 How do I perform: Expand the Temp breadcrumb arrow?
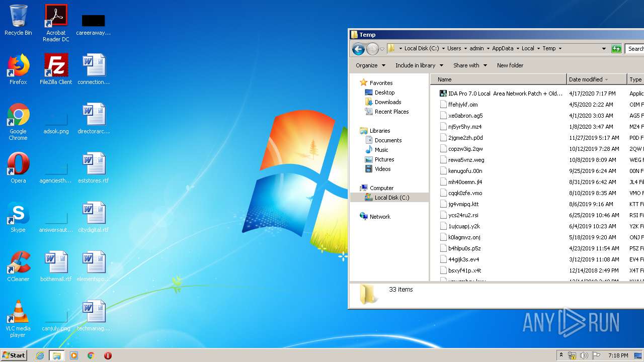click(x=560, y=49)
